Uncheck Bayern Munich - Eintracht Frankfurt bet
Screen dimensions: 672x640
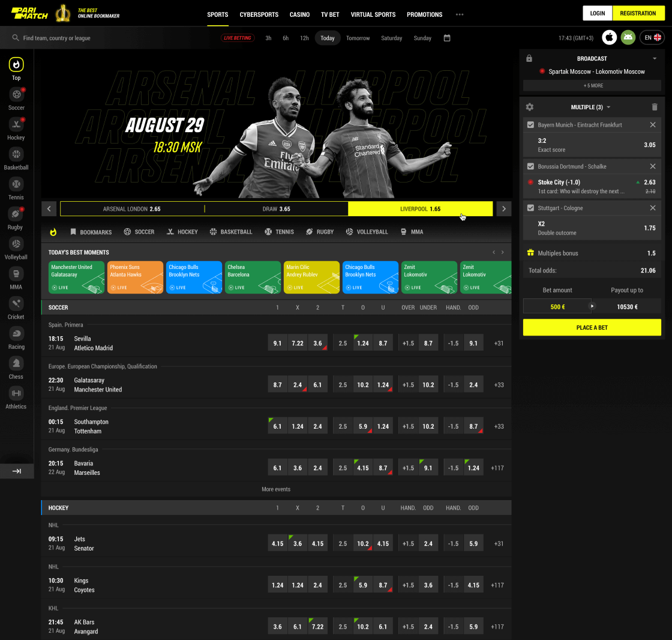point(530,125)
